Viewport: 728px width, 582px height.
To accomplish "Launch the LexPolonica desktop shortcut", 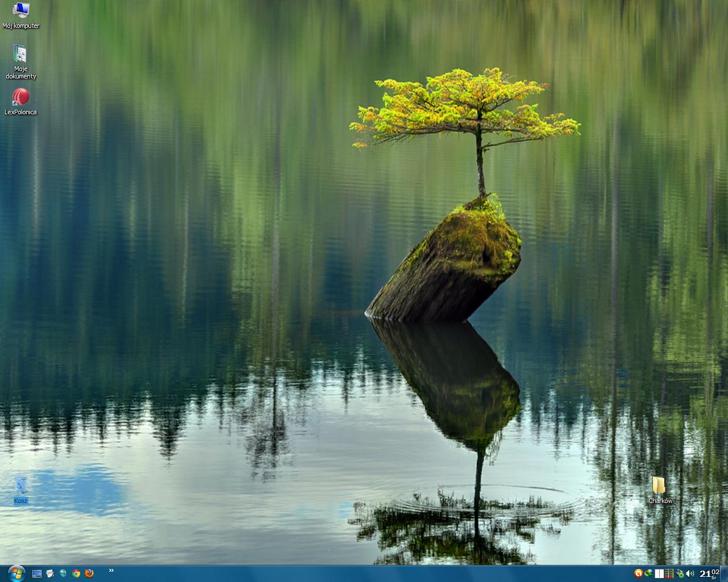I will coord(20,97).
